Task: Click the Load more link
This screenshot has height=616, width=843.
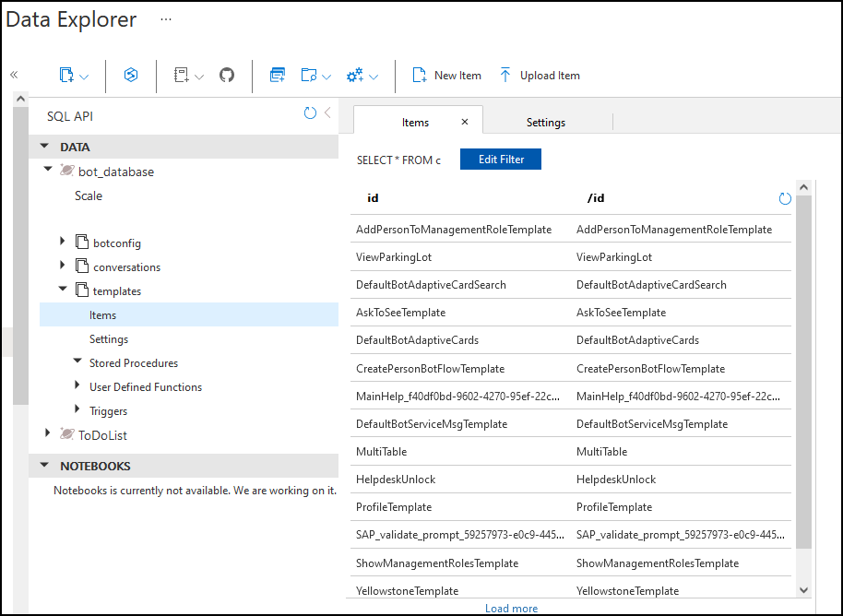Action: point(511,609)
